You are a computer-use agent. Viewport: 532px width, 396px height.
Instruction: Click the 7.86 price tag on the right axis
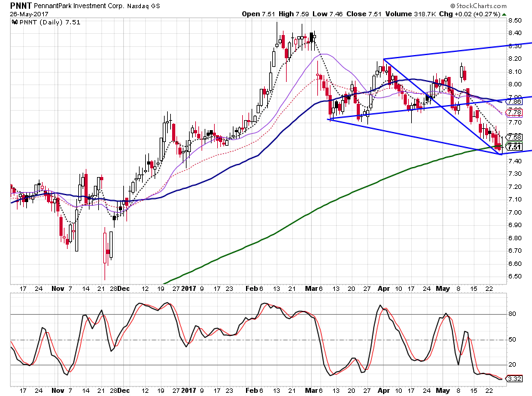click(x=514, y=102)
